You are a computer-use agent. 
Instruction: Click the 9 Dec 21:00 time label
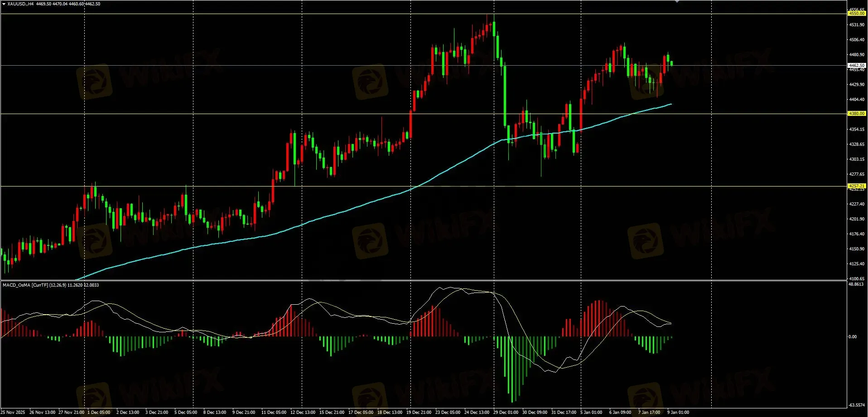244,412
